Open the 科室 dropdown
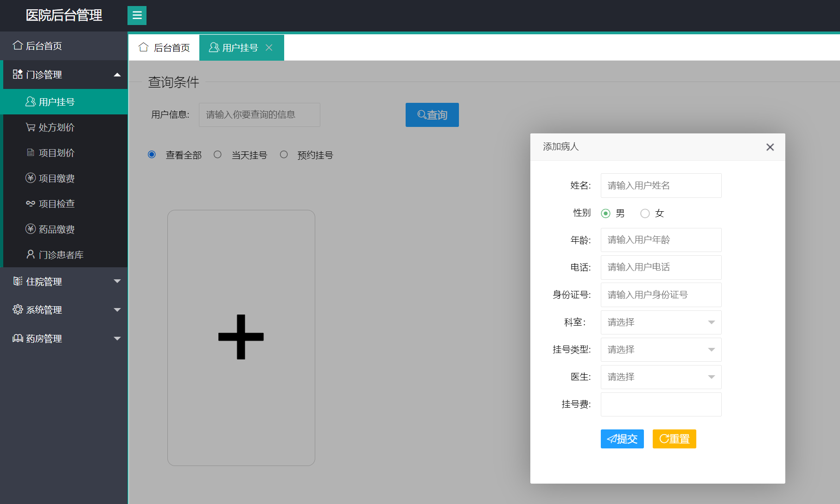The image size is (840, 504). coord(661,322)
